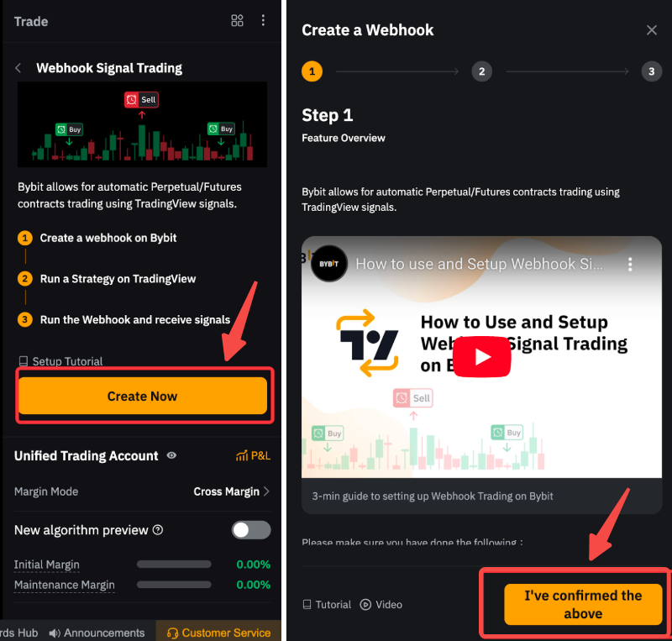Open New algorithm preview help icon
Viewport: 672px width, 641px height.
(158, 530)
